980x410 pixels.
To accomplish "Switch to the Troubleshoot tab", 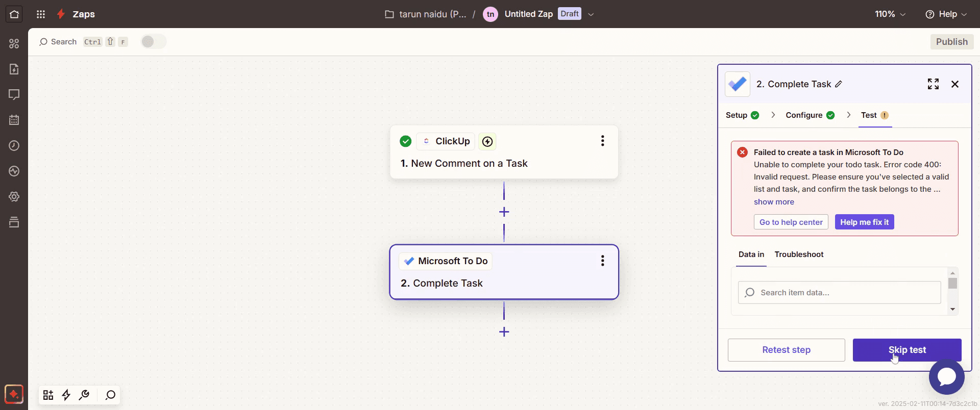I will pyautogui.click(x=799, y=254).
